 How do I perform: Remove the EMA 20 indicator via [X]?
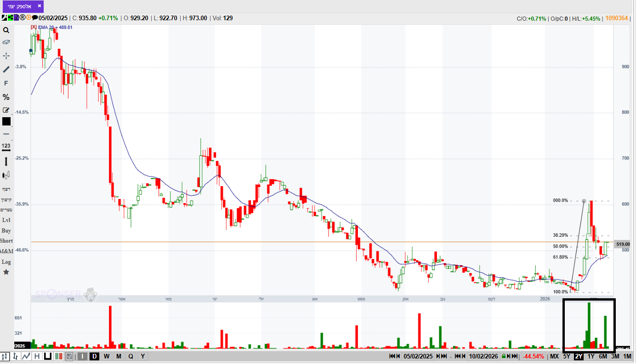click(x=34, y=27)
